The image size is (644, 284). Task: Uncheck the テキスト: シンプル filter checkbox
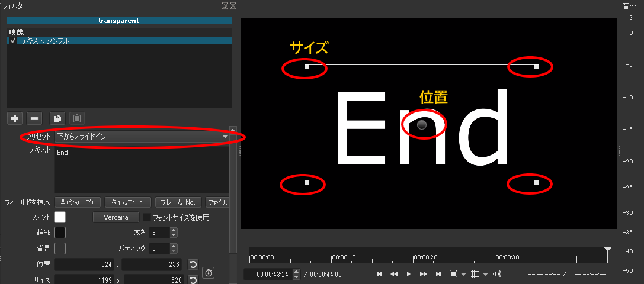pyautogui.click(x=13, y=41)
